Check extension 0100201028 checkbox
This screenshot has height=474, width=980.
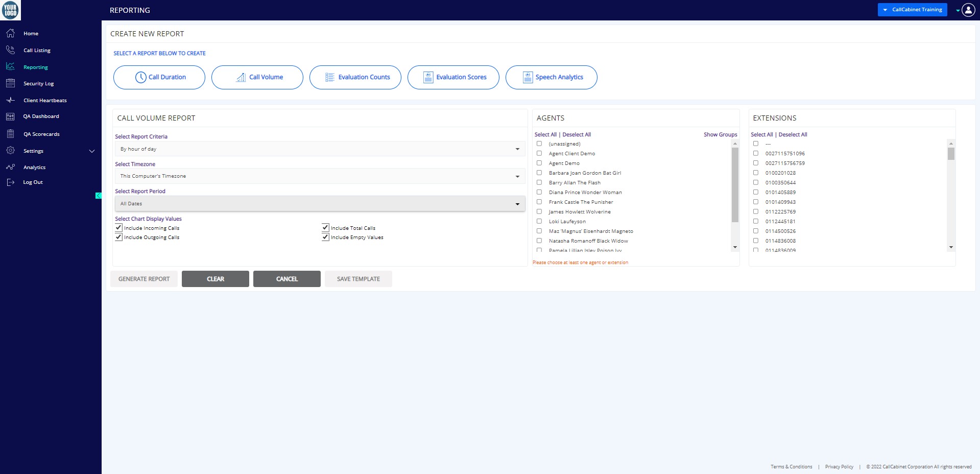click(756, 173)
